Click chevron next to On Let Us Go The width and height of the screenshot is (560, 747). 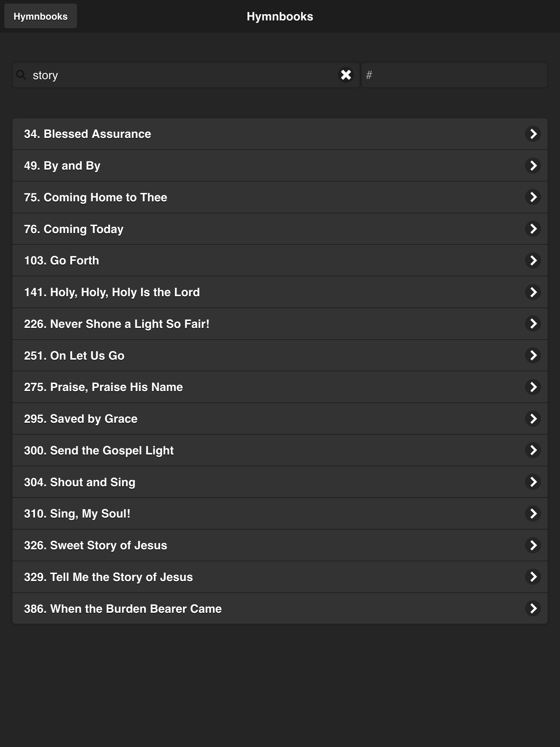(x=533, y=355)
